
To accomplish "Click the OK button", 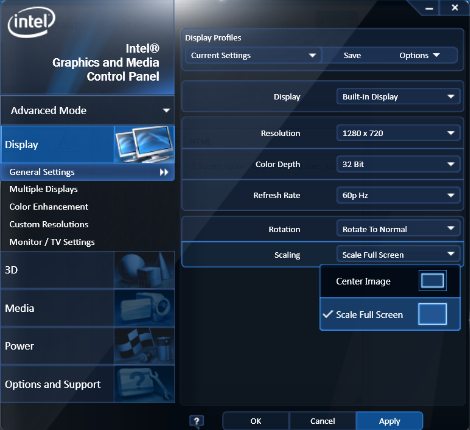I will click(x=256, y=421).
